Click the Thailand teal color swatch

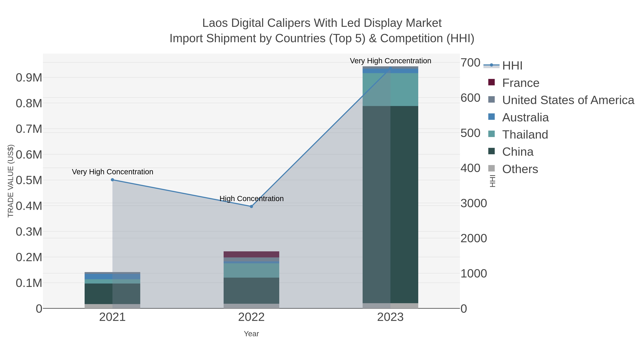coord(492,134)
